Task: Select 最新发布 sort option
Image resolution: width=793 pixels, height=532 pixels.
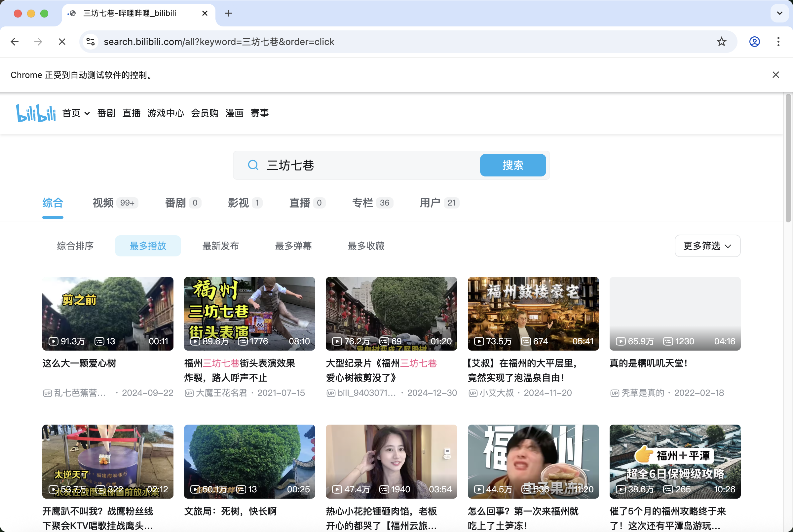Action: (x=220, y=246)
